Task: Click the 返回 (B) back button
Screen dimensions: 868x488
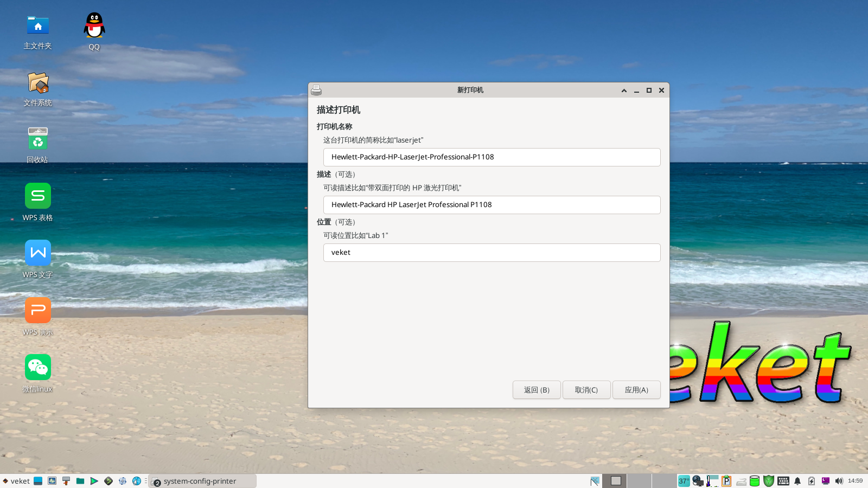Action: click(537, 390)
